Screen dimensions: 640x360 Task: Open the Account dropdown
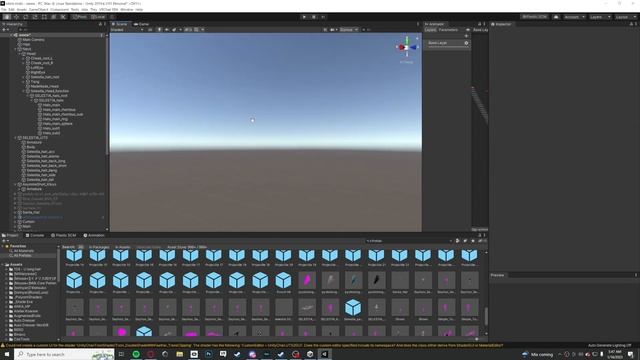(574, 17)
